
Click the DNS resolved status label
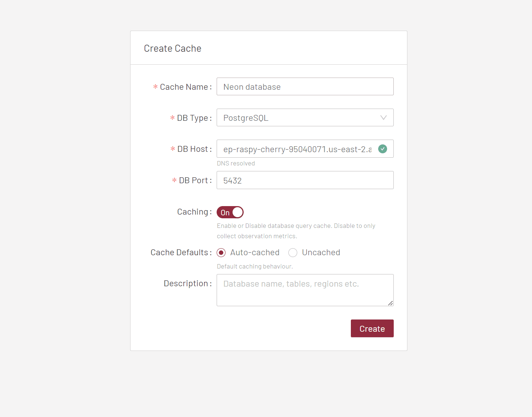pyautogui.click(x=236, y=163)
